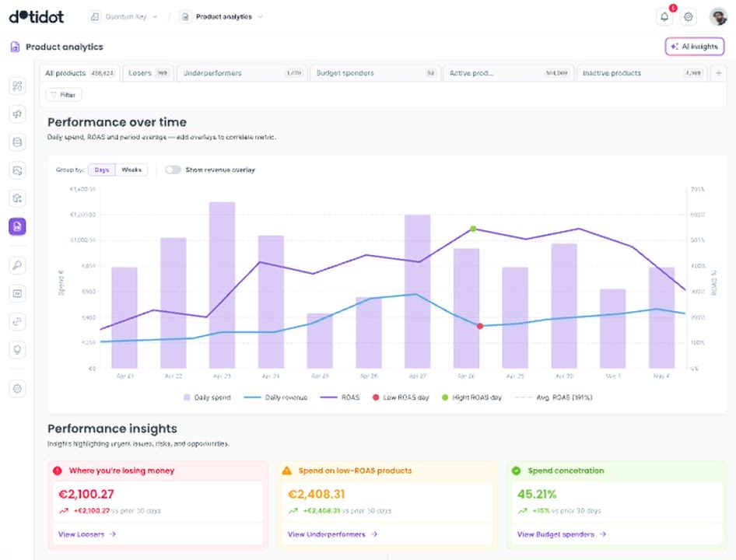Open the megaphone campaigns sidebar icon
This screenshot has width=736, height=560.
pyautogui.click(x=17, y=114)
